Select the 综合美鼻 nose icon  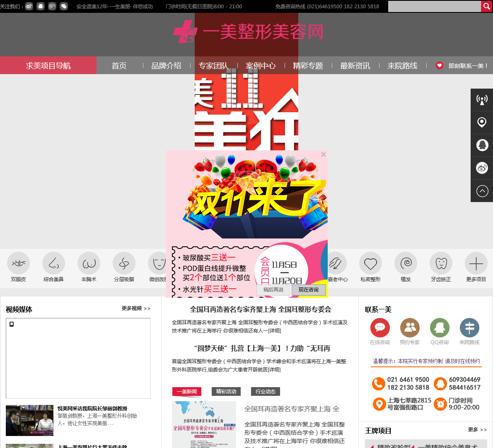(54, 263)
